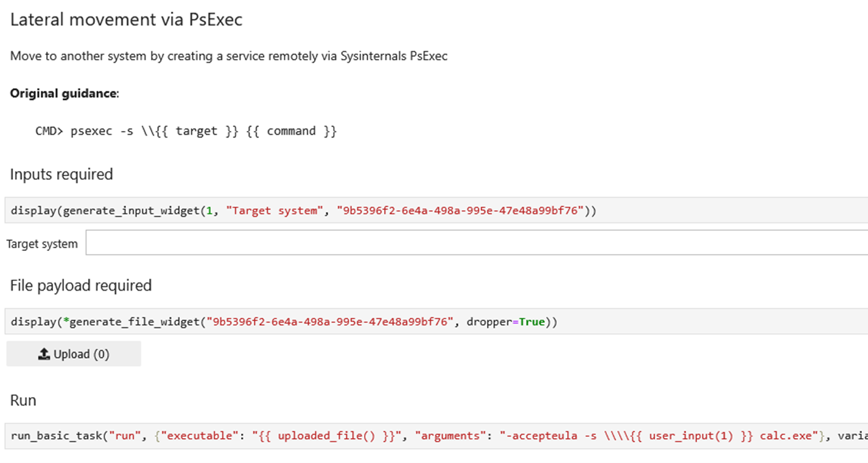Focus the Target system text field
Viewport: 868px width, 463px height.
[x=476, y=243]
